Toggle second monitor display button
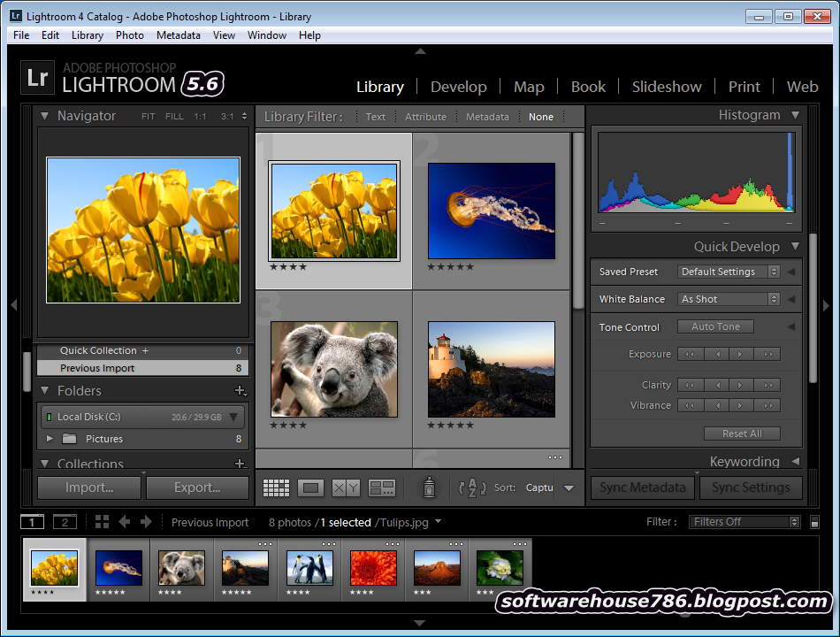840x637 pixels. [x=63, y=522]
